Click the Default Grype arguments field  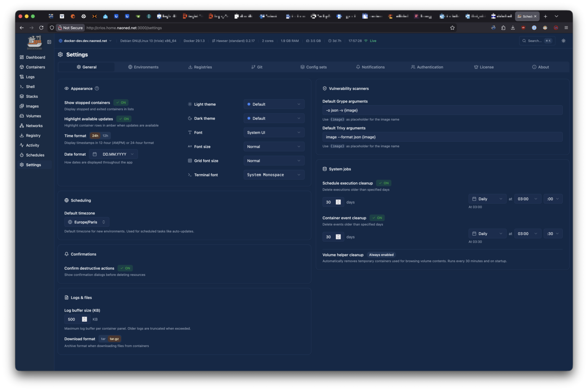point(442,111)
